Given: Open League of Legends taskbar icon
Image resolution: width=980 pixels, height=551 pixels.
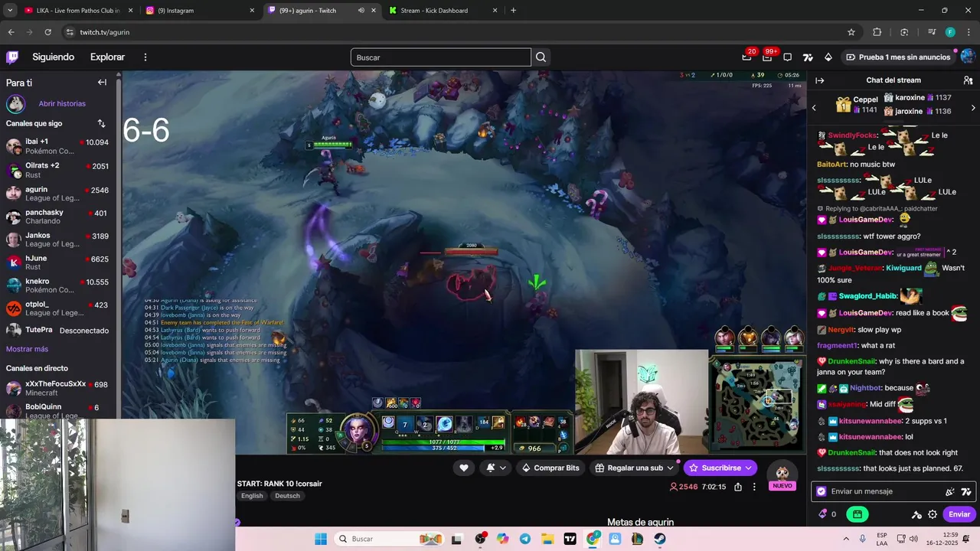Looking at the screenshot, I should (638, 539).
